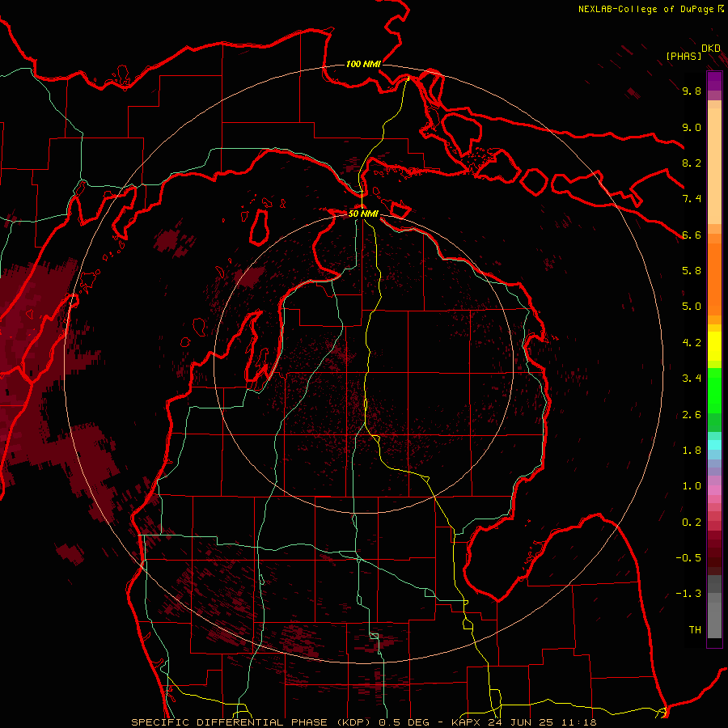The height and width of the screenshot is (728, 728).
Task: Click the 2.6 legend value
Action: tap(692, 414)
